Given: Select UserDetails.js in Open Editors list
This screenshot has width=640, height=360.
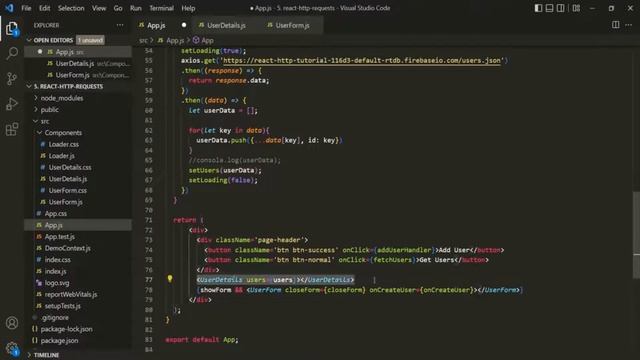Looking at the screenshot, I should pyautogui.click(x=78, y=63).
